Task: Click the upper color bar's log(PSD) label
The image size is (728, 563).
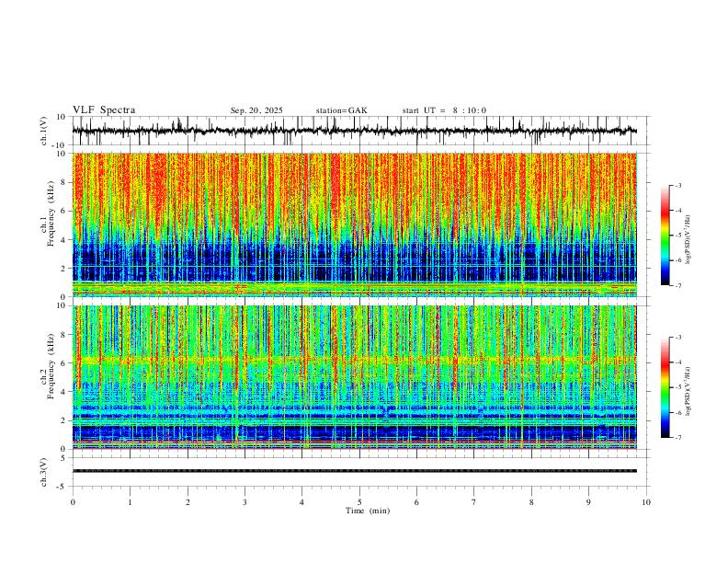Action: coord(688,240)
